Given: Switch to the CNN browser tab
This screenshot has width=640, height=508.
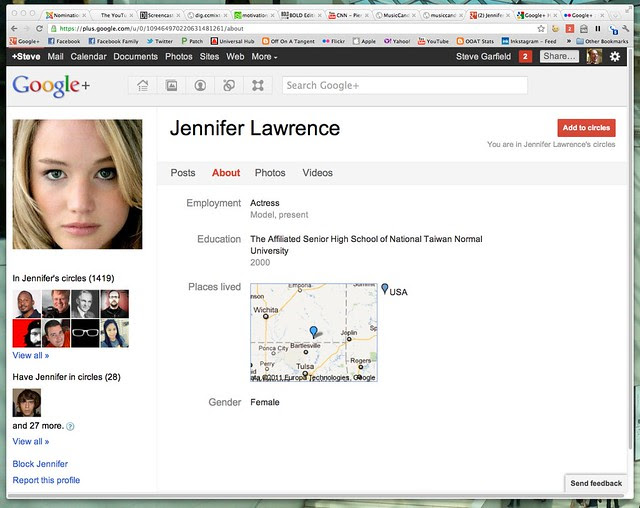Looking at the screenshot, I should (x=348, y=15).
